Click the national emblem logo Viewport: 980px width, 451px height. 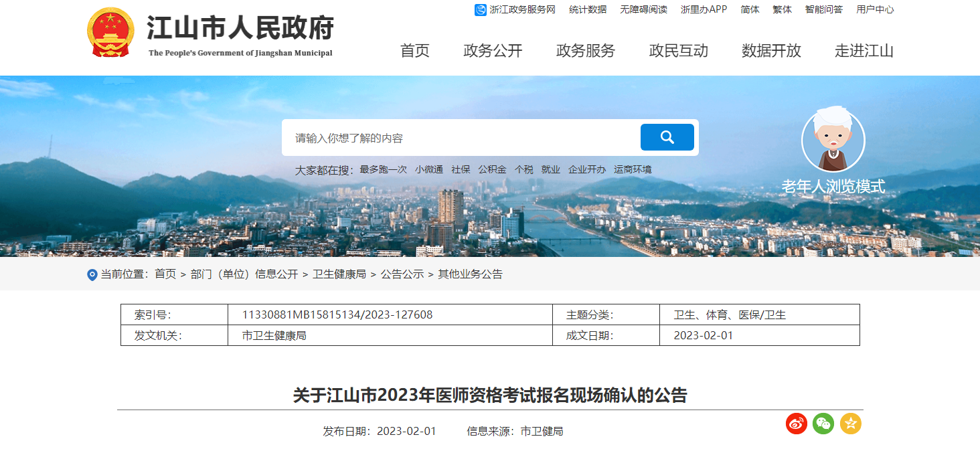coord(110,33)
